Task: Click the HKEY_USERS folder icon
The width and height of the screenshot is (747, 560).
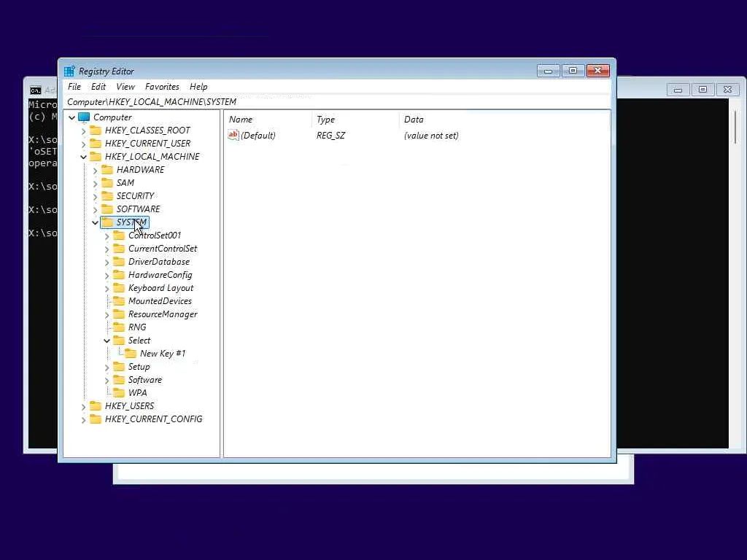Action: (x=96, y=405)
